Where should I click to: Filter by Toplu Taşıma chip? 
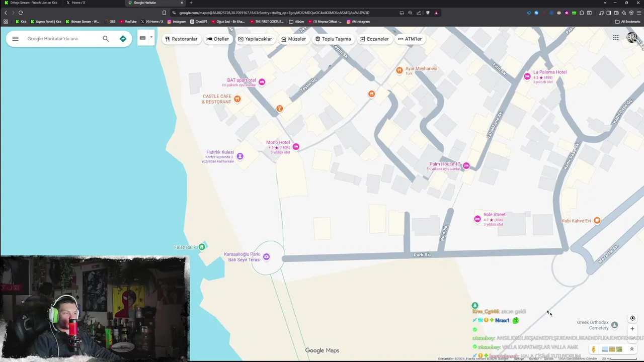click(x=333, y=39)
